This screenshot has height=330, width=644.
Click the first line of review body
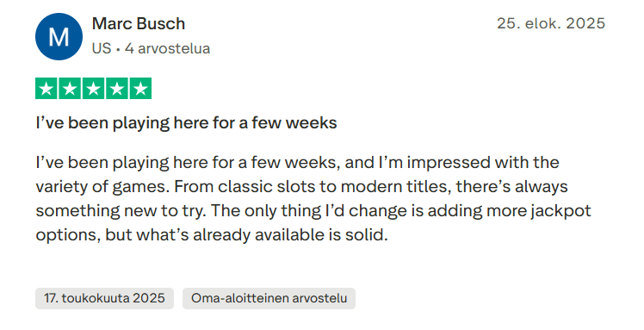point(297,163)
